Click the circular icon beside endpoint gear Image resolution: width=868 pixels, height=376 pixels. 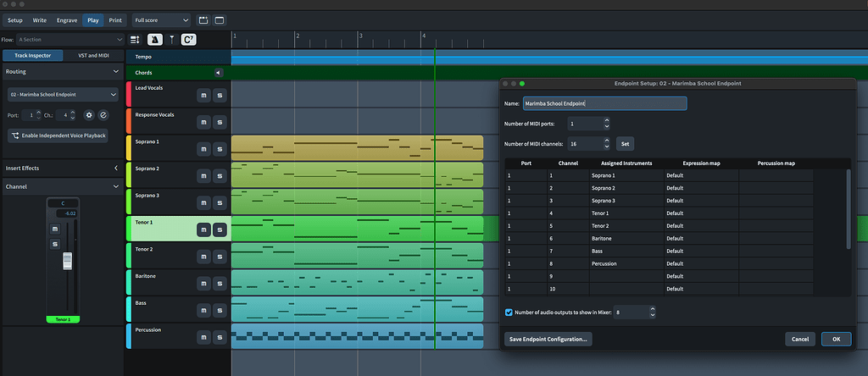coord(103,114)
